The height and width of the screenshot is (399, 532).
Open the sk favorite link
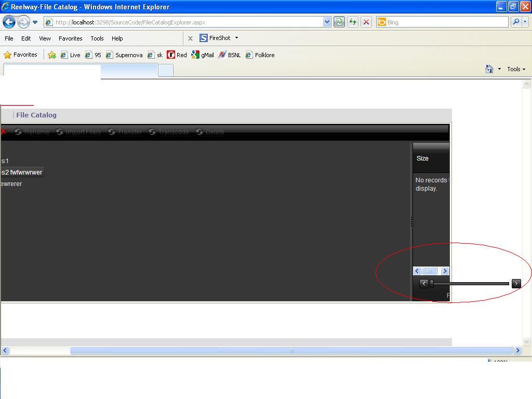click(x=155, y=55)
